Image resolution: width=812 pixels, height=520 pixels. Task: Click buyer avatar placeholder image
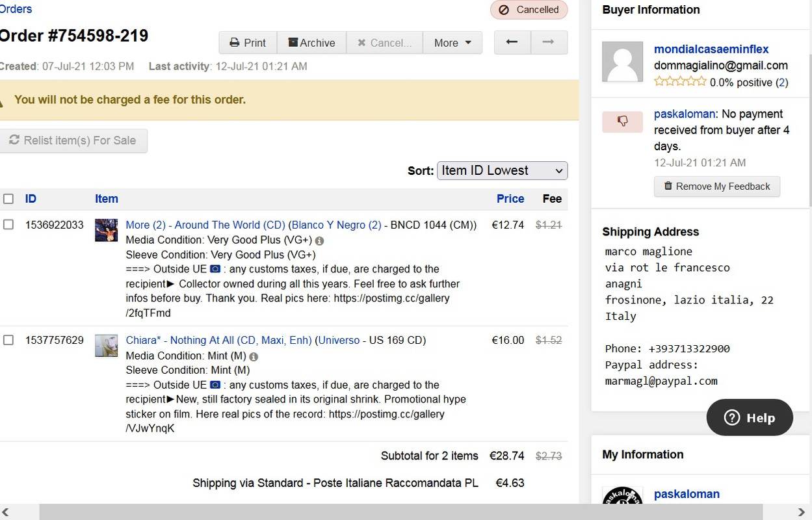[623, 62]
